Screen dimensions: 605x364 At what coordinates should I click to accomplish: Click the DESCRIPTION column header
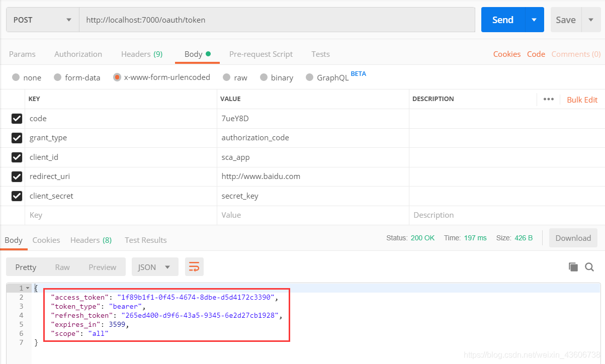point(433,99)
